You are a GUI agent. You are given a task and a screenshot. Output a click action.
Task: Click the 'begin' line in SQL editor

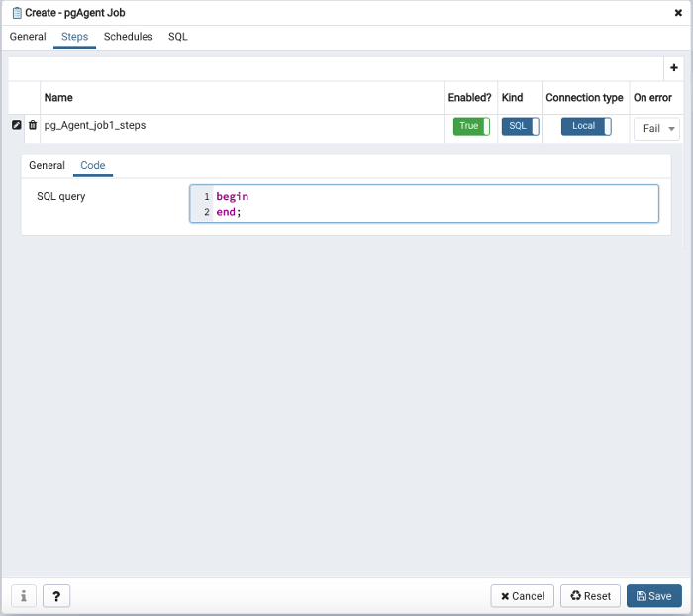pyautogui.click(x=232, y=197)
